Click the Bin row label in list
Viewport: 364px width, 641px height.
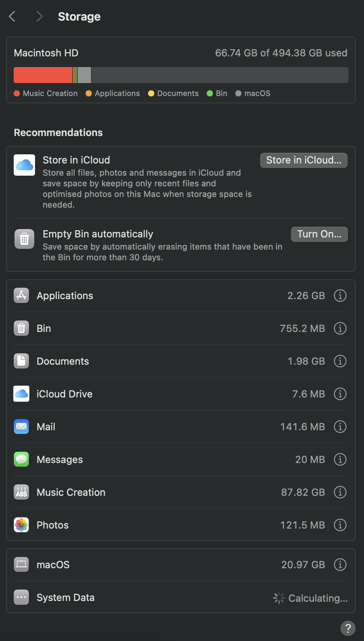pyautogui.click(x=44, y=329)
